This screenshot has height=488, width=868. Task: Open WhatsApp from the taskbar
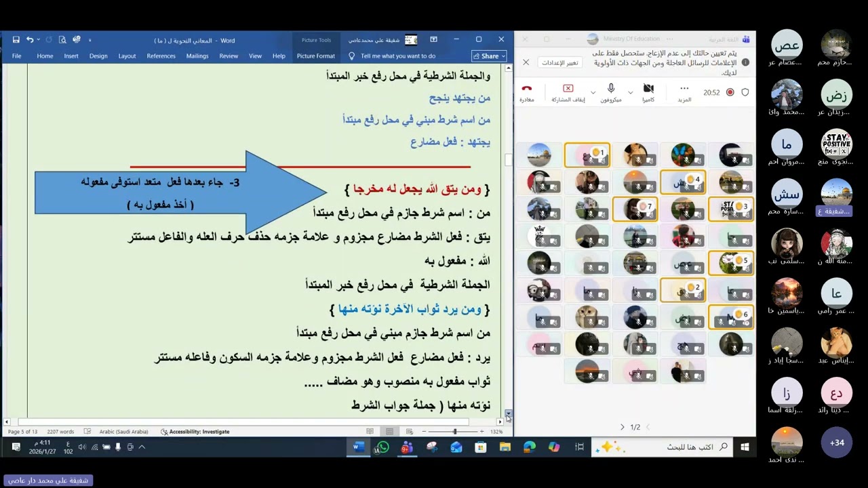point(382,447)
